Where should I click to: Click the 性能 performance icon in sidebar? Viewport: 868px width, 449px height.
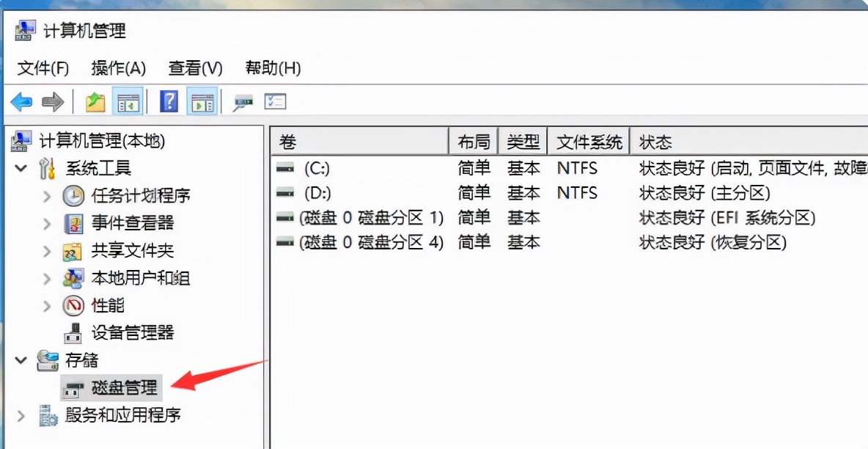point(74,305)
